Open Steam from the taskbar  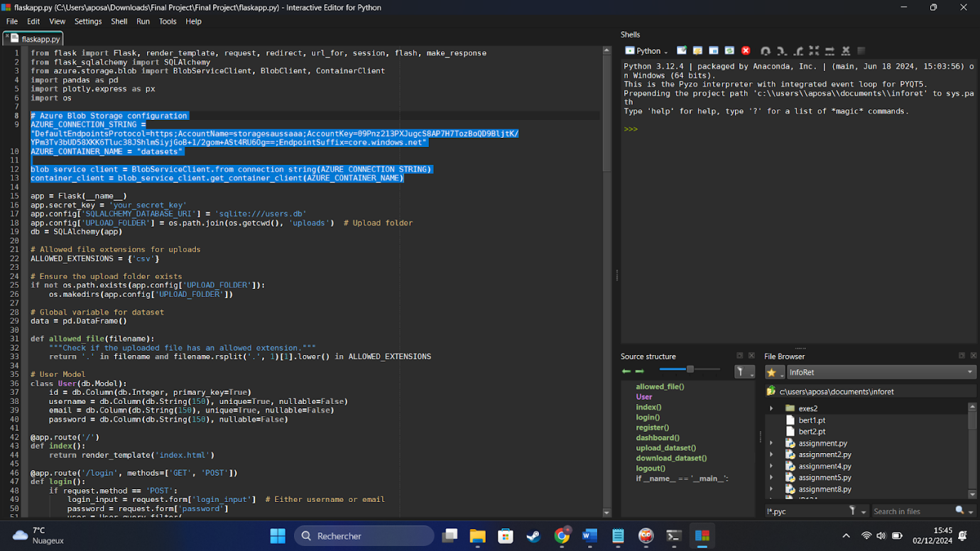click(x=533, y=536)
